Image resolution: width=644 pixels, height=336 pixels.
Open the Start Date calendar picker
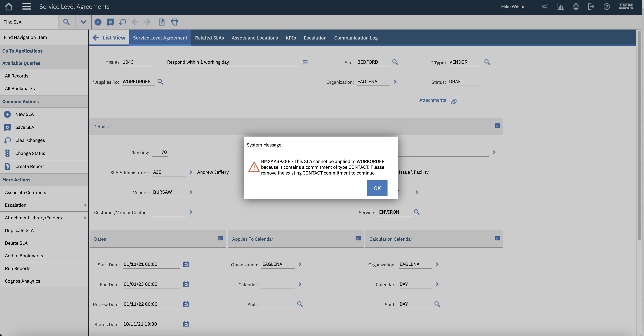click(186, 264)
